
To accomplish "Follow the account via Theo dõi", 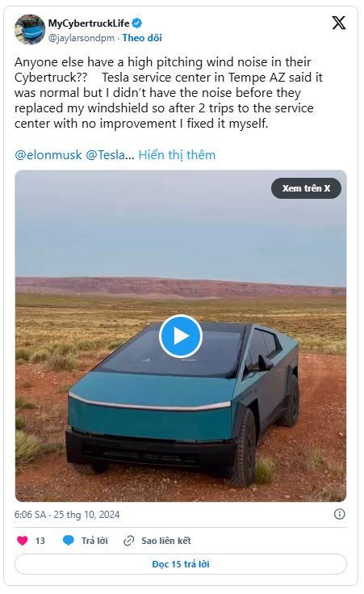I will (142, 38).
